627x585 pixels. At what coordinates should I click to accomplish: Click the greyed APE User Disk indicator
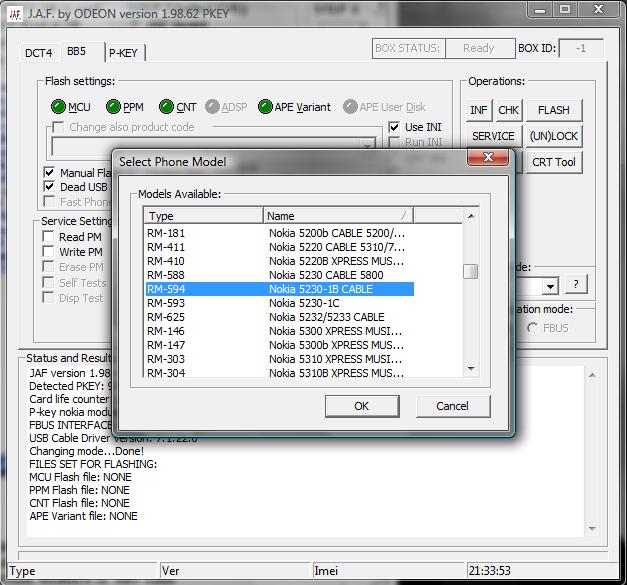pyautogui.click(x=350, y=107)
